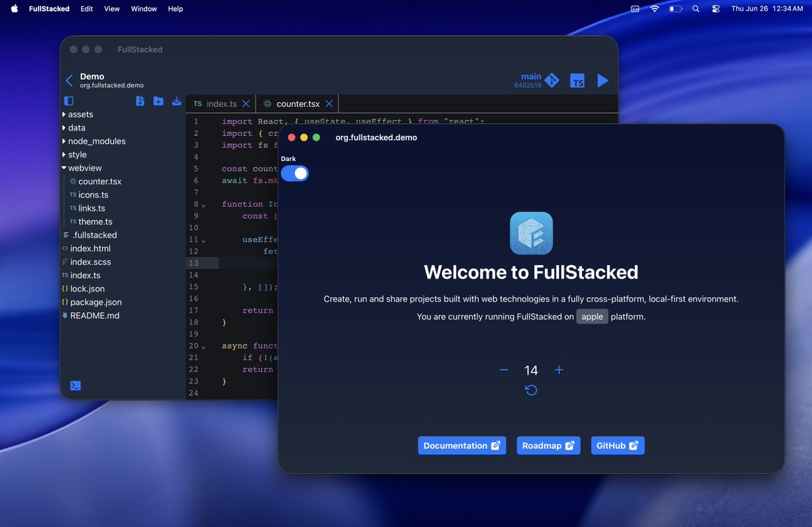The image size is (812, 527).
Task: Create a new folder with the folder-plus icon
Action: (x=158, y=101)
